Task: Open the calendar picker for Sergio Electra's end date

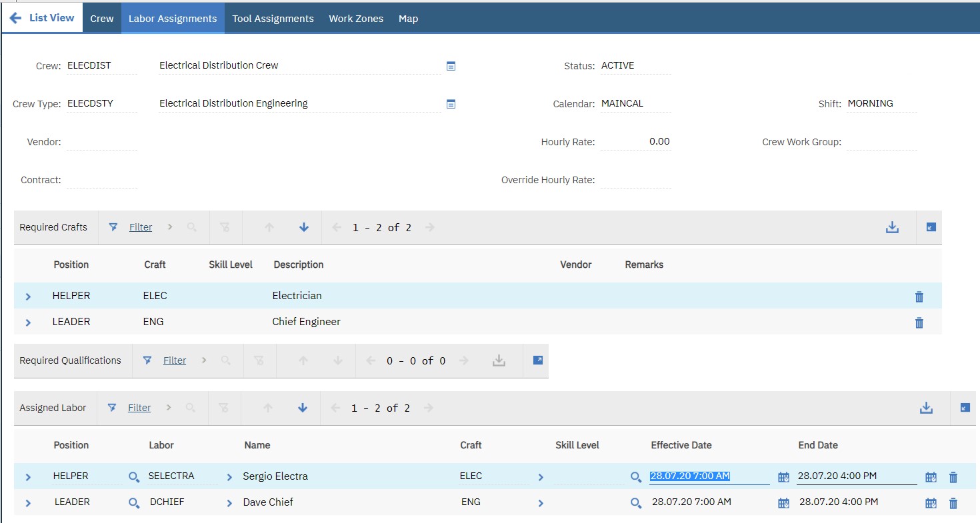Action: coord(931,476)
